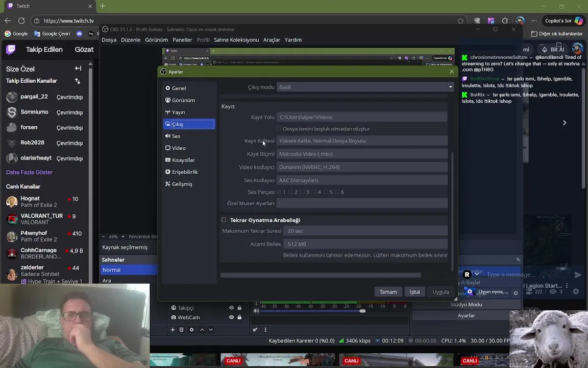
Task: Open the Sahne Koleksiyonu menu in OBS
Action: 236,40
